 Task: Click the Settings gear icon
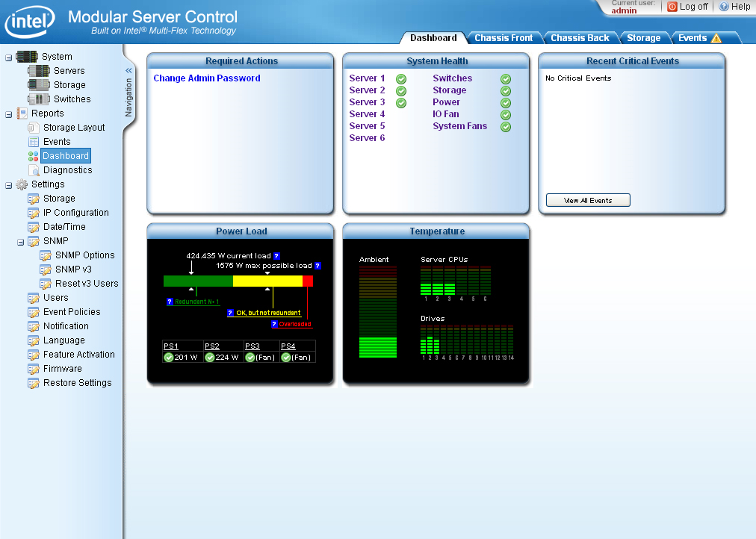pos(22,184)
